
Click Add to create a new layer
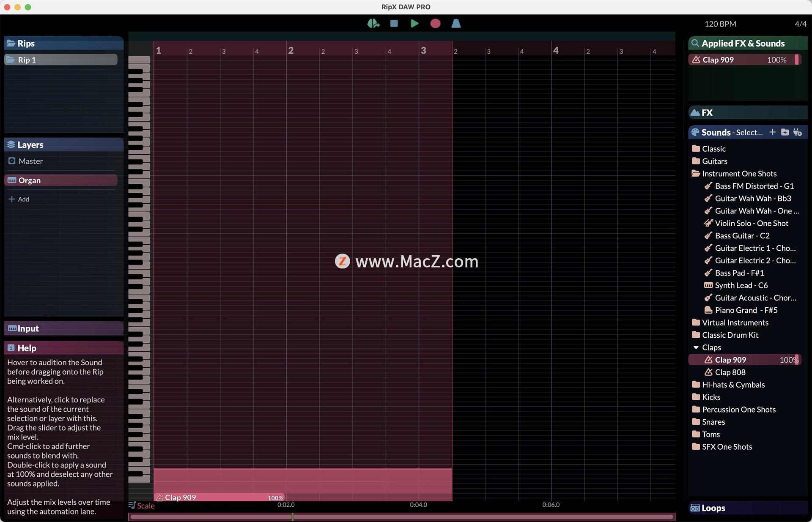[x=19, y=199]
